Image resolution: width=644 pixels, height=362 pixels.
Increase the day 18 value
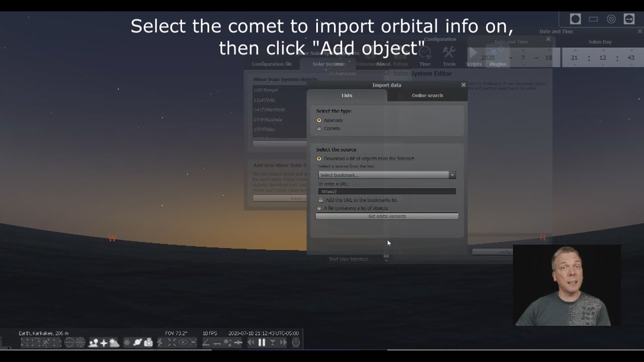[548, 50]
